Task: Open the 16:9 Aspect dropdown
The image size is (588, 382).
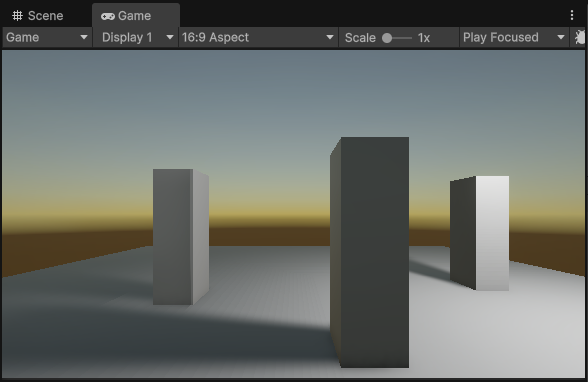Action: click(x=258, y=37)
